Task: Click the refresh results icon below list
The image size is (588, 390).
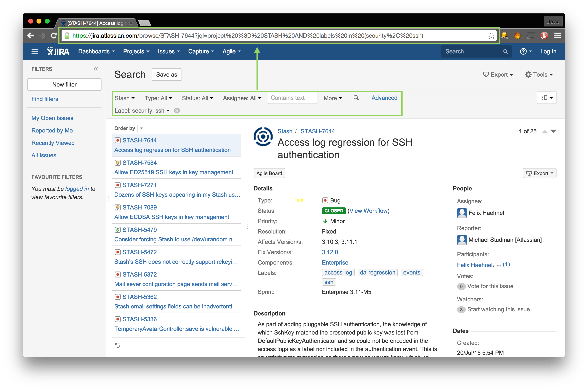Action: click(x=118, y=345)
